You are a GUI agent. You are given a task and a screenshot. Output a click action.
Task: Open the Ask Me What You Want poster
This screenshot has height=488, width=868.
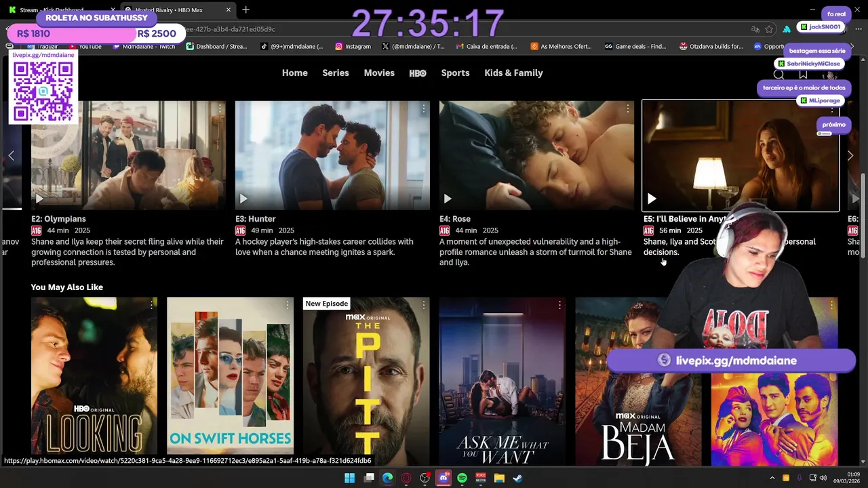502,381
